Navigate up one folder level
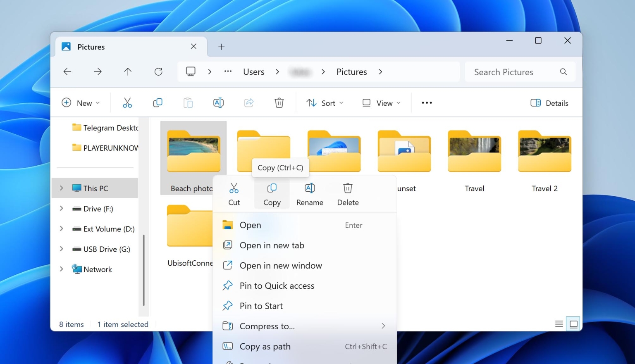This screenshot has height=364, width=635. (128, 71)
